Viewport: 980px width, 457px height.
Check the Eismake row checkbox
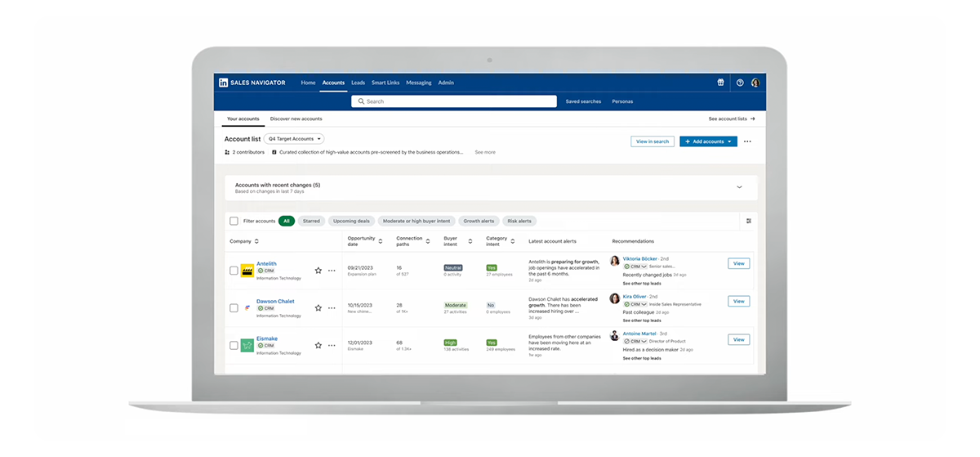[x=234, y=345]
